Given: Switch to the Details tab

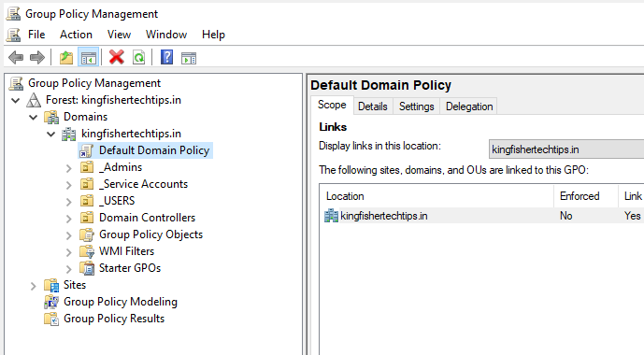Looking at the screenshot, I should tap(373, 106).
